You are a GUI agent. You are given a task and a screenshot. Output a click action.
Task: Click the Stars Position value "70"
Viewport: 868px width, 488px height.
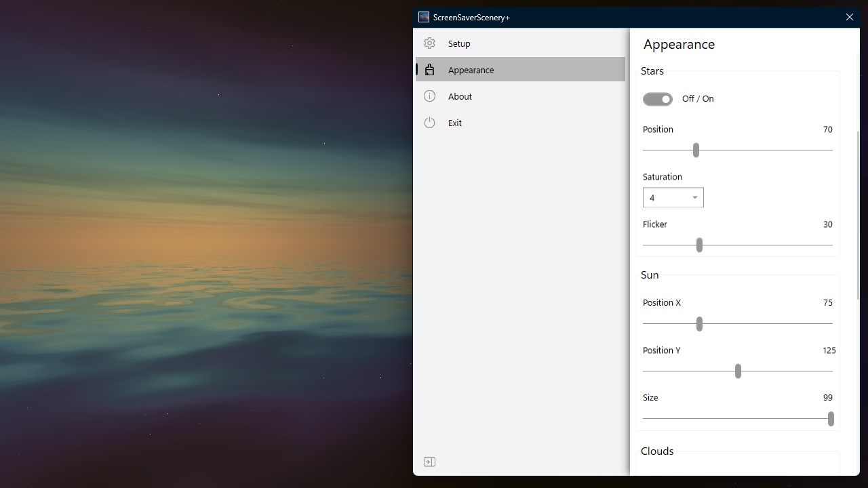coord(827,129)
